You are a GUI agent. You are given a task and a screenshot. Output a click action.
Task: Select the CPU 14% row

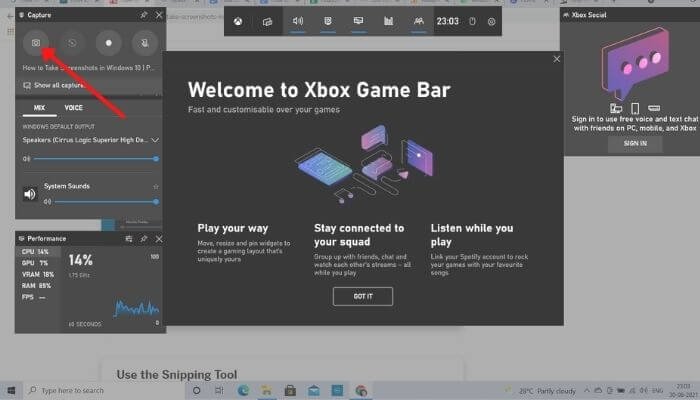tap(38, 252)
